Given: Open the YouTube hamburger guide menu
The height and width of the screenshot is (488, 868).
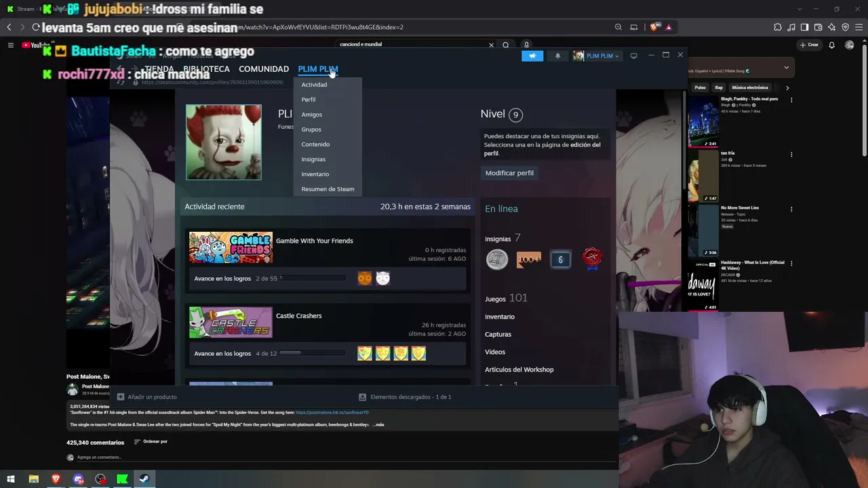Looking at the screenshot, I should [x=11, y=45].
